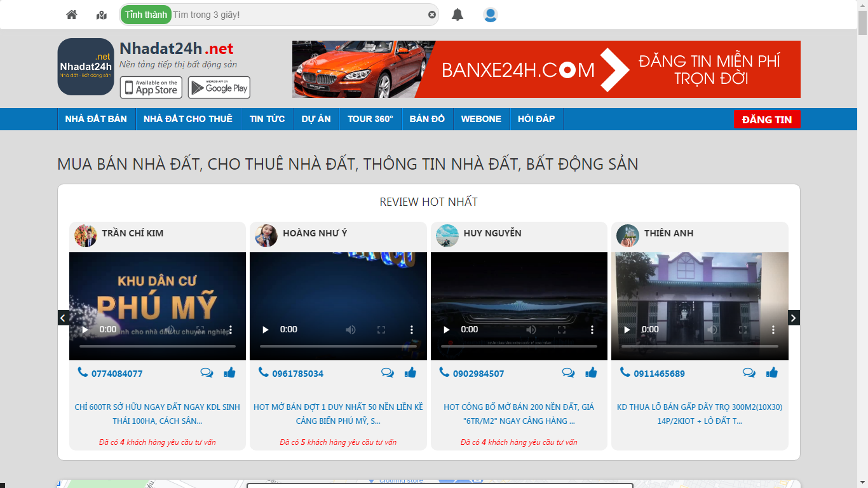
Task: Clear the search box with the X icon
Action: (432, 15)
